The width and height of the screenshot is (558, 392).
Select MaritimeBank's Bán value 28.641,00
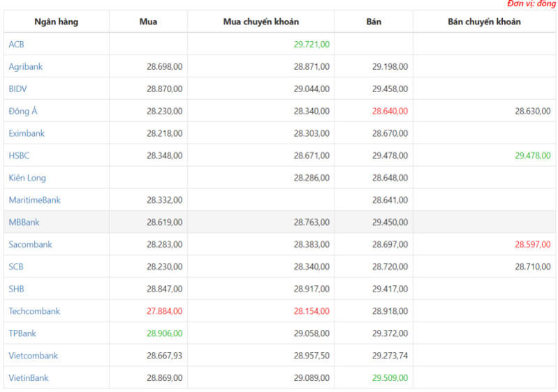pos(390,200)
